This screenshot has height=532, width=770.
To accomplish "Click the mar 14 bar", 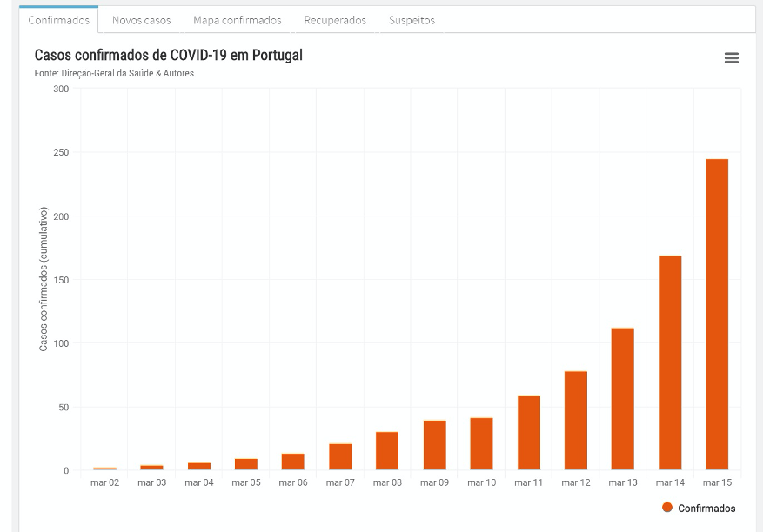I will point(670,362).
